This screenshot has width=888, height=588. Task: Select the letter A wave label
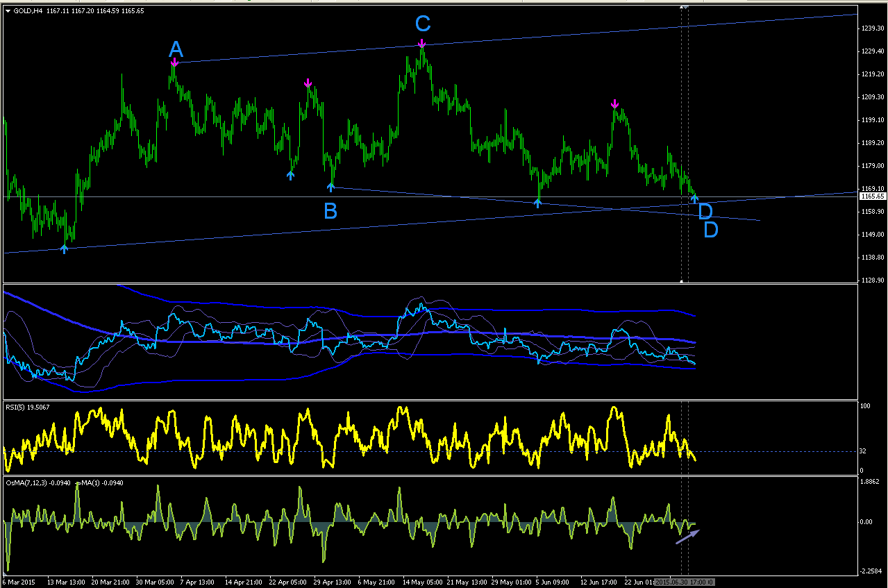(176, 49)
